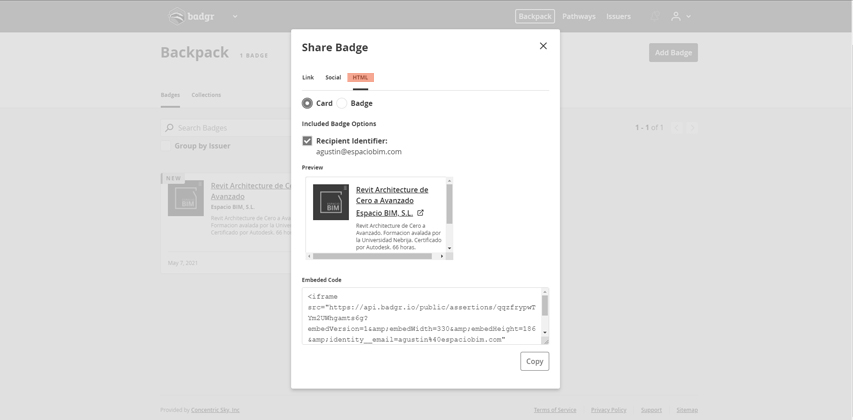853x420 pixels.
Task: Go to the previous page of badges
Action: pos(676,128)
